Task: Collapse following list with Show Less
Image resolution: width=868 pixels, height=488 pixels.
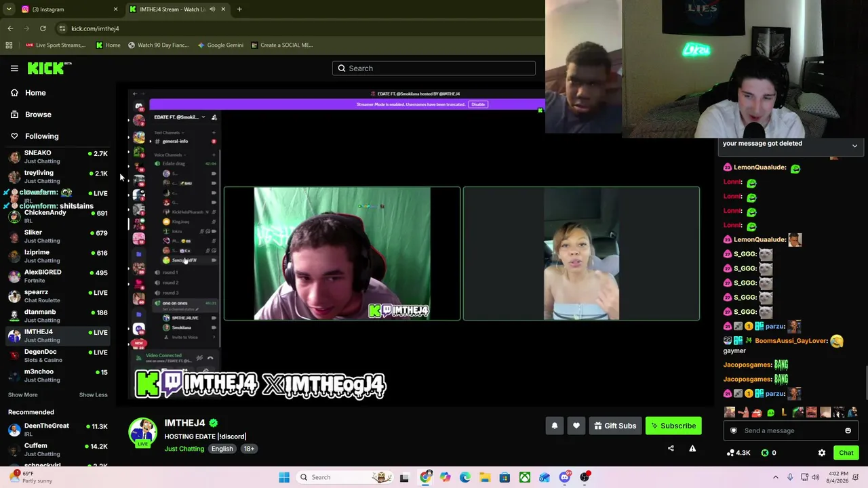Action: pos(93,394)
